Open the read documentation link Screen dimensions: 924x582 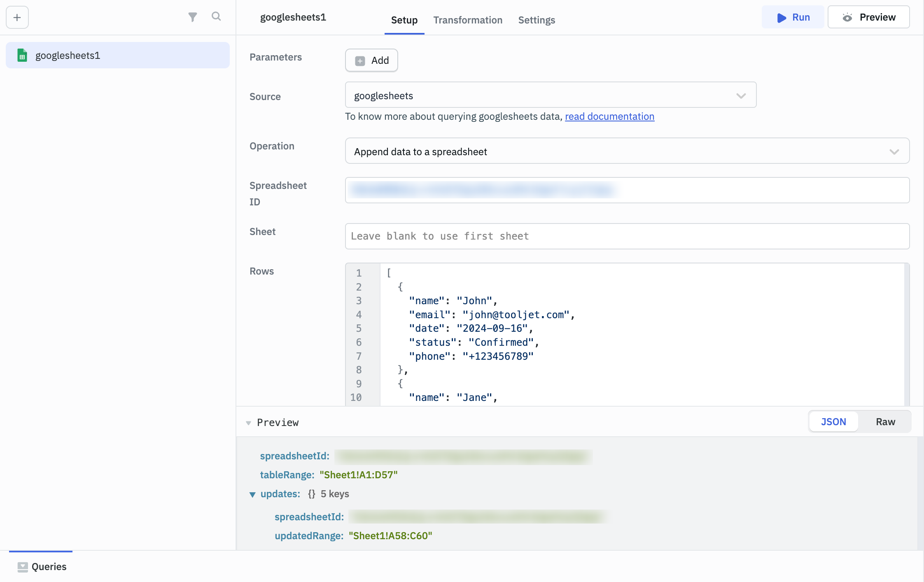coord(610,116)
